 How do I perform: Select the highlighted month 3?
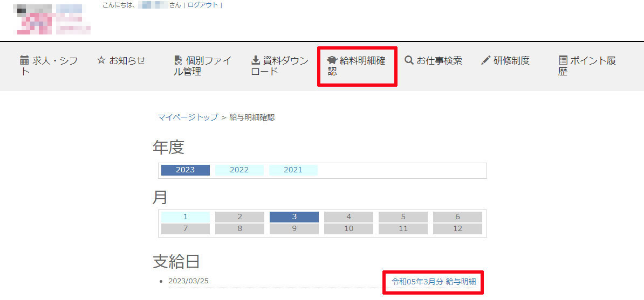[x=294, y=217]
